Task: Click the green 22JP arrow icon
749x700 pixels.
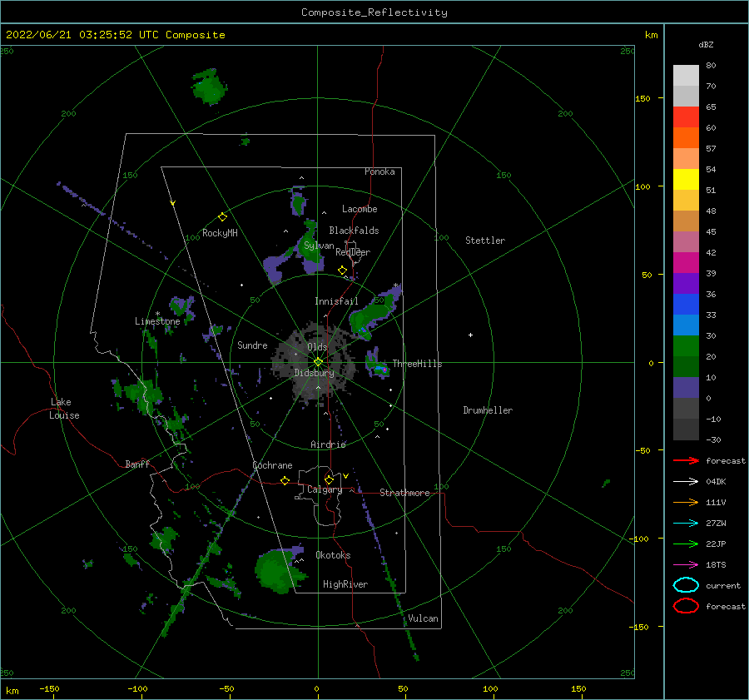Action: point(686,544)
